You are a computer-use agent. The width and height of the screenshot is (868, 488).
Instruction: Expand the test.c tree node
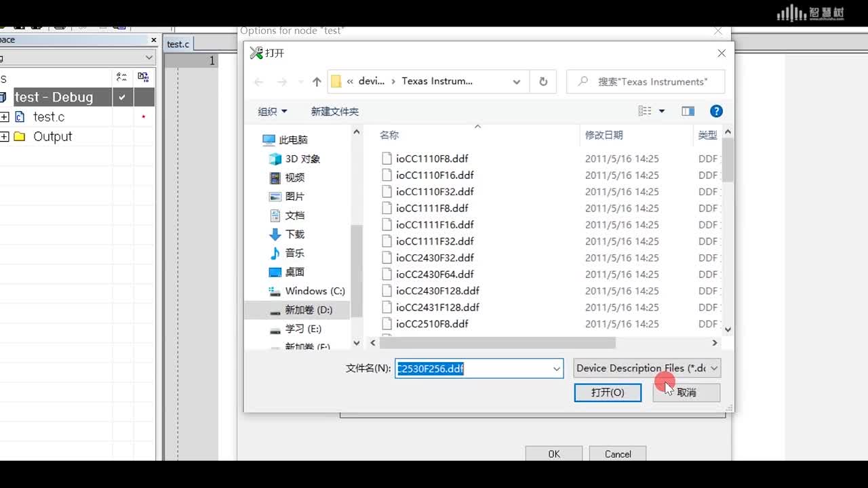tap(4, 117)
